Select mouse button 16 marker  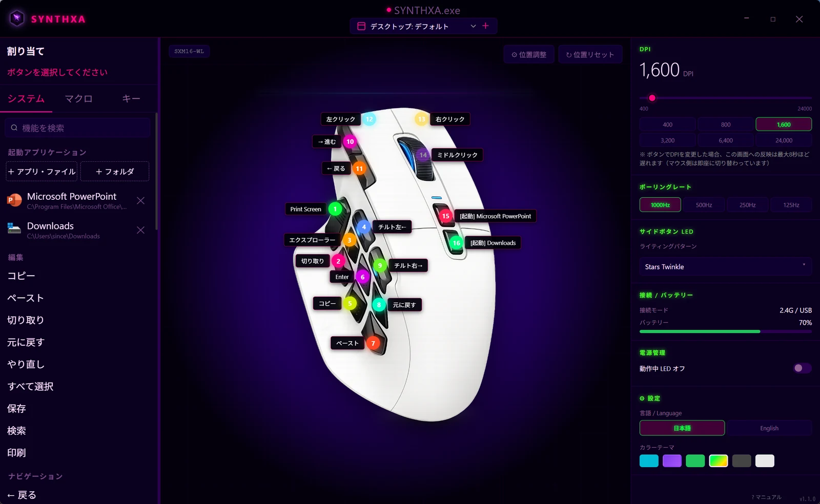457,243
